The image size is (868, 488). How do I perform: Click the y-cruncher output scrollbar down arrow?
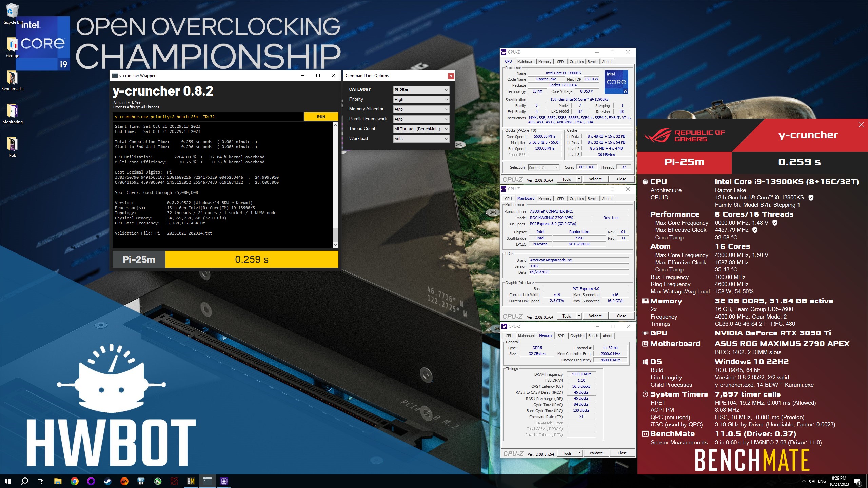(x=335, y=245)
